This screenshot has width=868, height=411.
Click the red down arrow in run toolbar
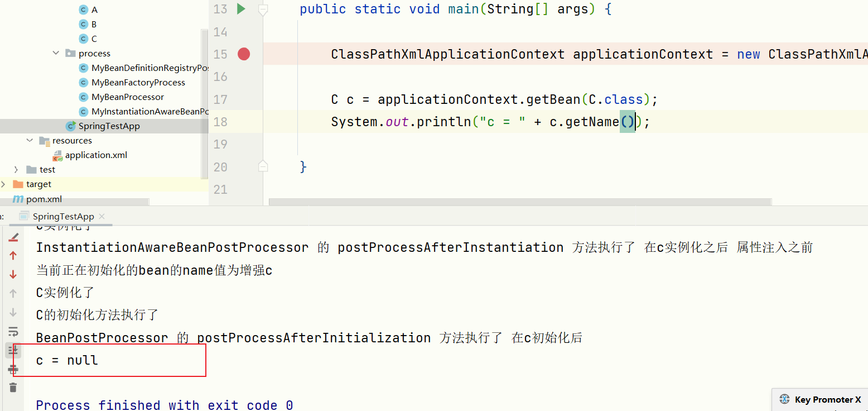click(13, 274)
